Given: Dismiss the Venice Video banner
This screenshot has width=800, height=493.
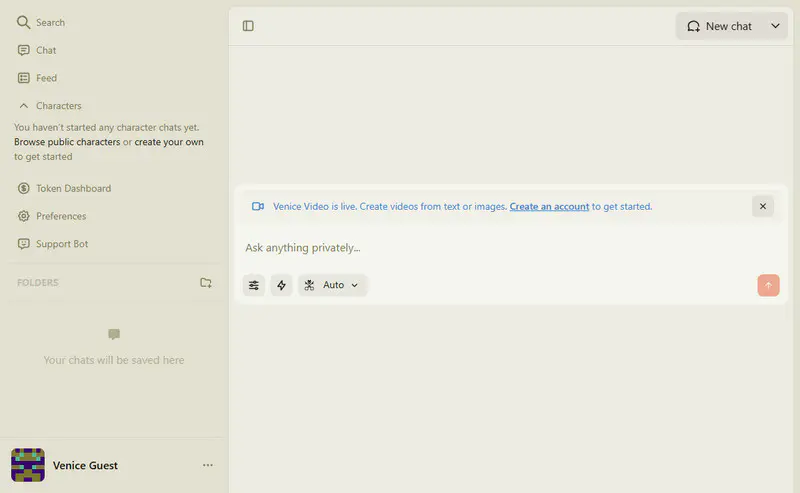Looking at the screenshot, I should point(763,206).
